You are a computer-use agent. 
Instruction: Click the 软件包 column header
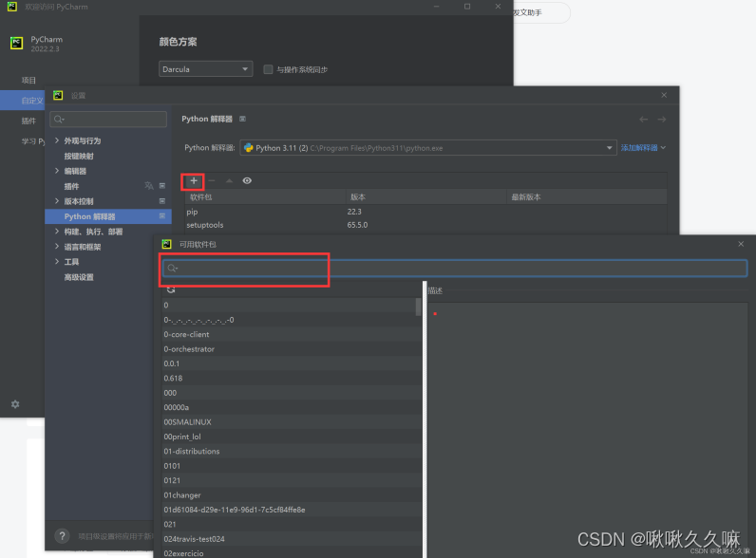click(265, 197)
